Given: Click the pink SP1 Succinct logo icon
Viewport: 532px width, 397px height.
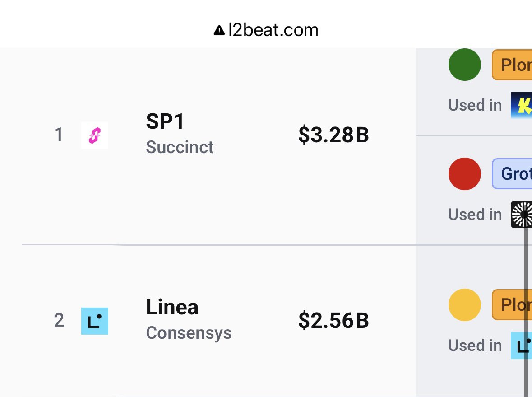Looking at the screenshot, I should pos(95,135).
